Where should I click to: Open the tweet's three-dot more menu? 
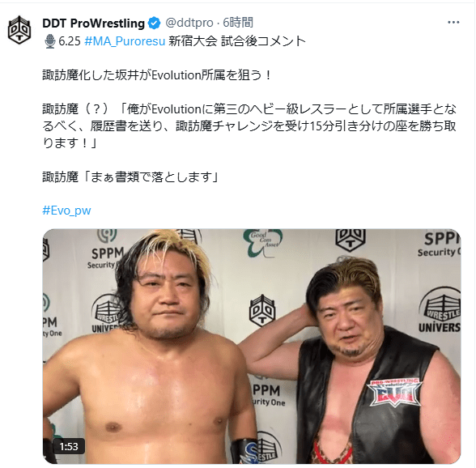(453, 23)
